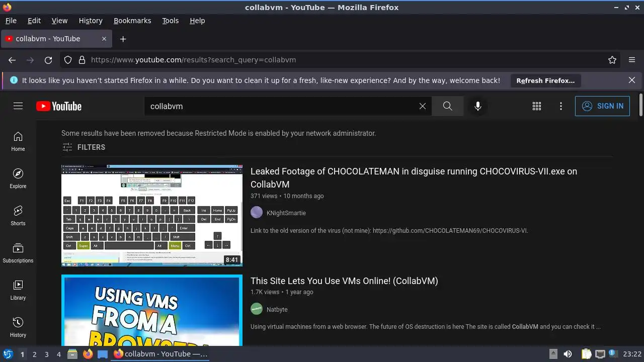Click the Natbyte channel avatar
Screen dimensions: 644x362
coord(257,309)
